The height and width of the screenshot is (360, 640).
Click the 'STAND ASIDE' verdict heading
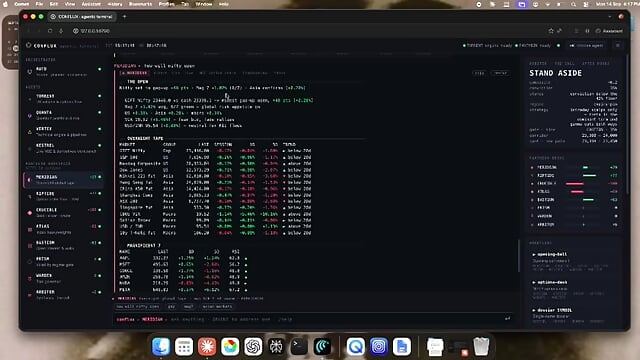pyautogui.click(x=556, y=73)
